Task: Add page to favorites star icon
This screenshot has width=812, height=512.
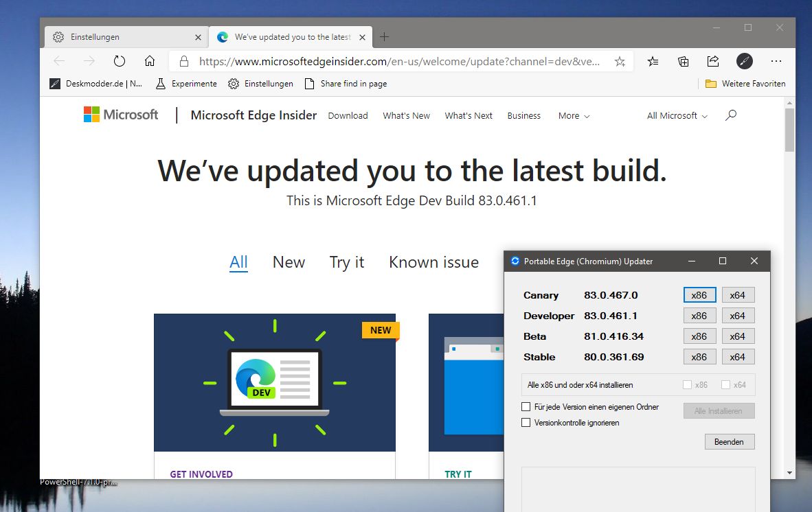Action: [620, 62]
